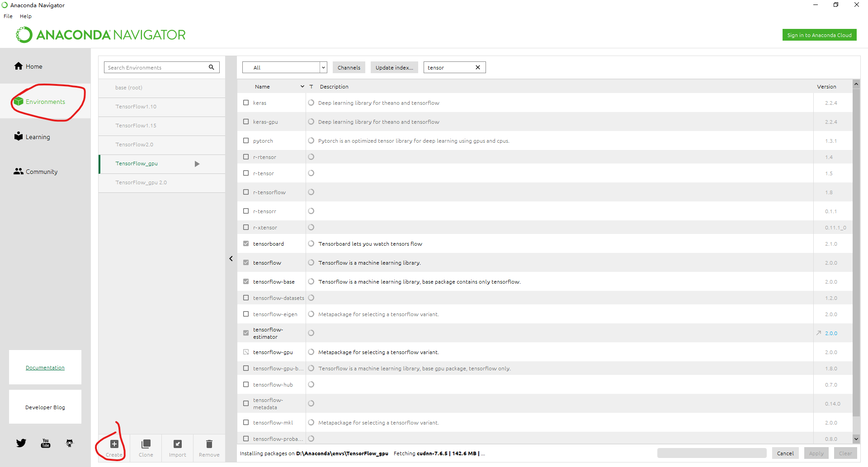Click the Clone environment icon
The width and height of the screenshot is (868, 467).
pyautogui.click(x=146, y=444)
